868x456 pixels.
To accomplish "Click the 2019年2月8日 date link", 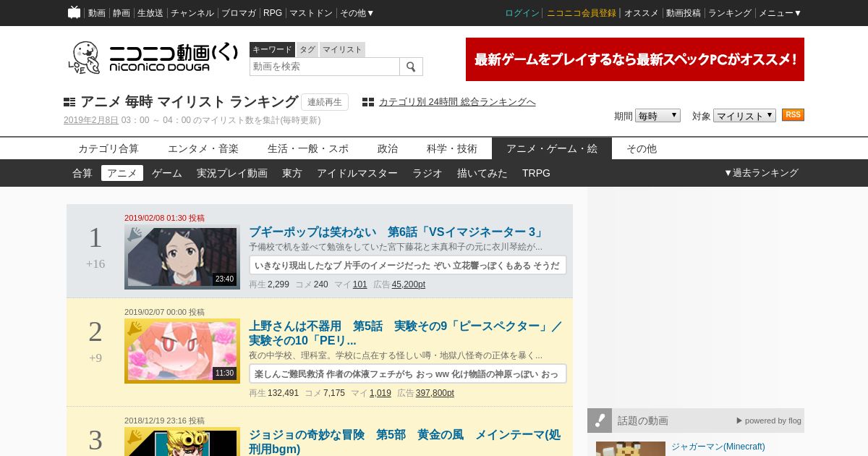I will point(91,120).
